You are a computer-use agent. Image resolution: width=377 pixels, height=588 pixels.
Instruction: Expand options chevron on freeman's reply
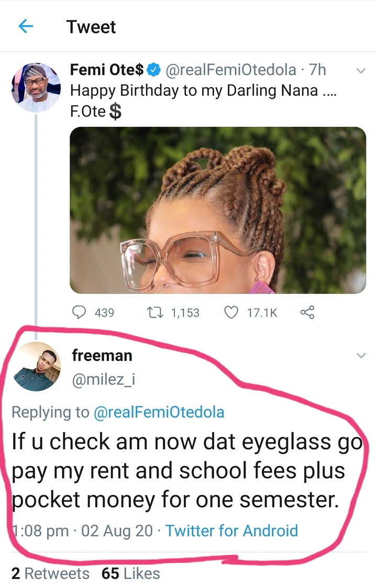click(x=361, y=356)
